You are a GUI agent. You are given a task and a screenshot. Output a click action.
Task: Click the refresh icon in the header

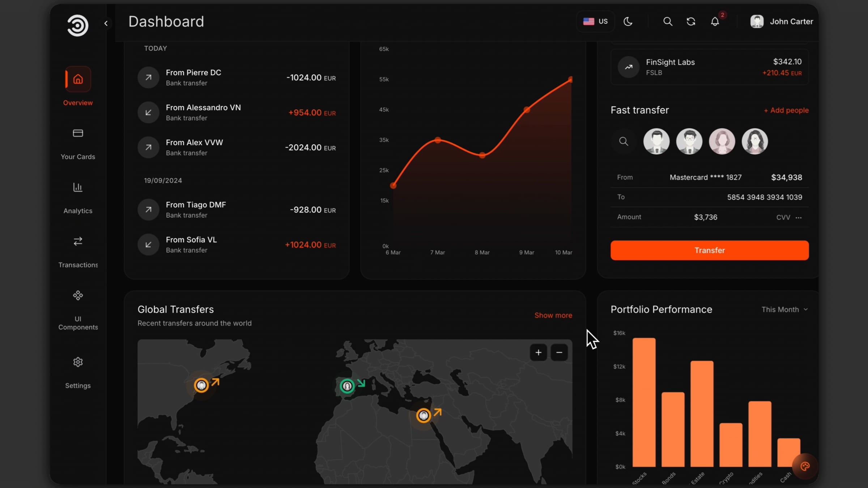[691, 21]
